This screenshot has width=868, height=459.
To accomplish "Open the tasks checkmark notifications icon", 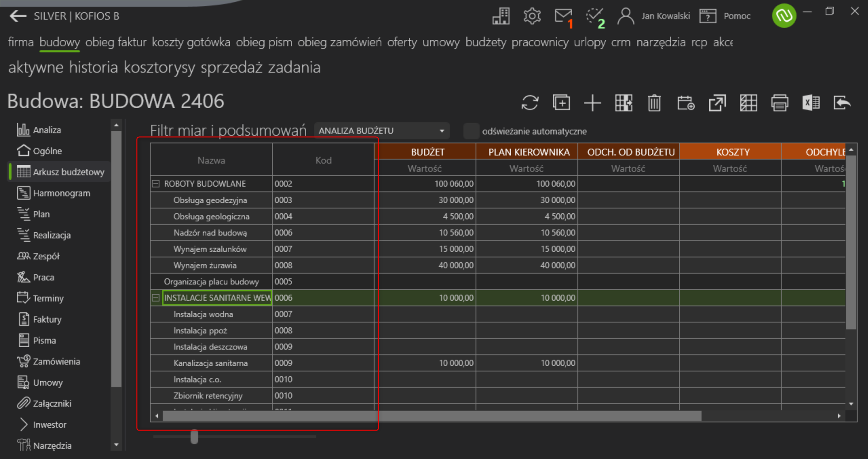I will 595,17.
